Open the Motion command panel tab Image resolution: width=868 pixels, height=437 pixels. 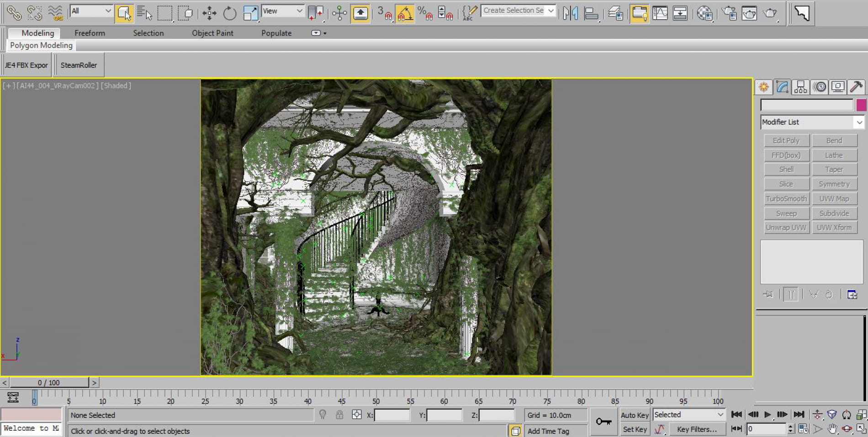(x=820, y=87)
